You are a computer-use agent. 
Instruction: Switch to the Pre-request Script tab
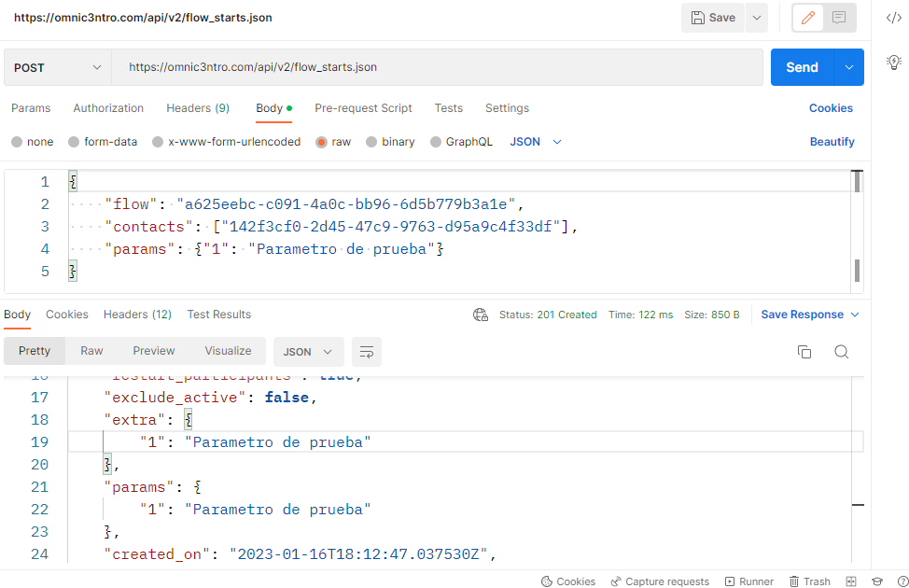(363, 108)
